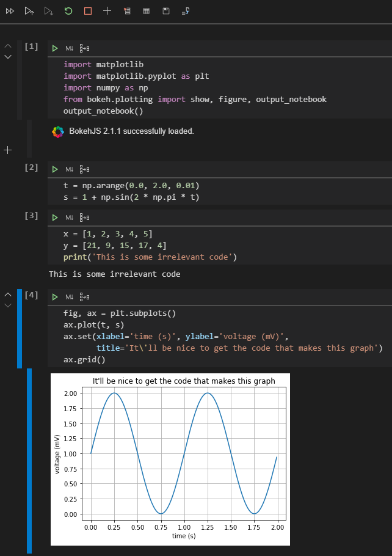Save the notebook with the floppy icon

(166, 11)
